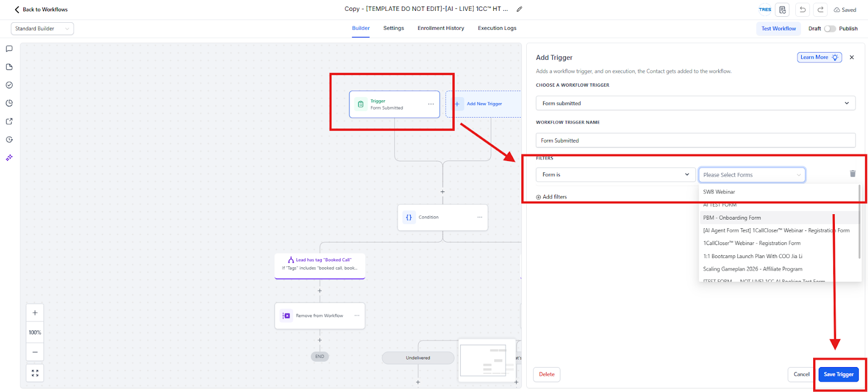Click the external-link icon in the left sidebar

[9, 121]
